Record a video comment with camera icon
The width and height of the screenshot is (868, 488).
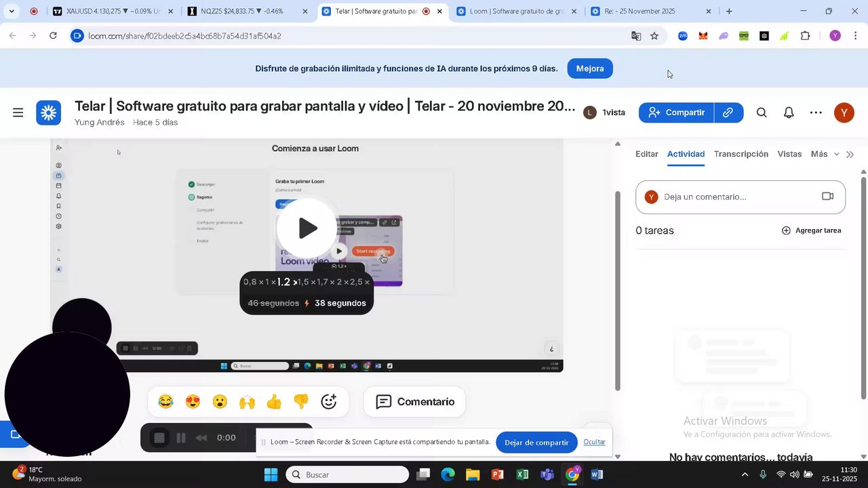[827, 197]
